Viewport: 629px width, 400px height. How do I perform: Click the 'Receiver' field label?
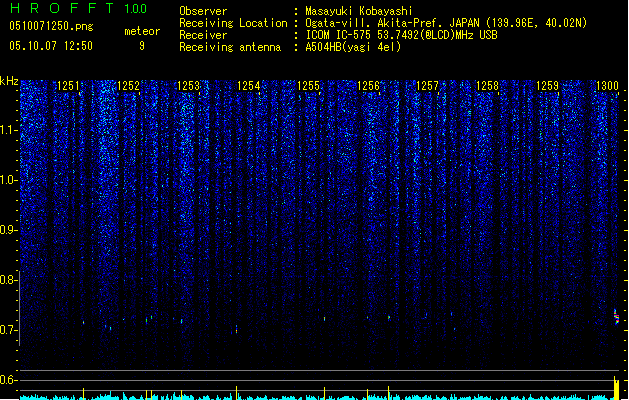203,35
